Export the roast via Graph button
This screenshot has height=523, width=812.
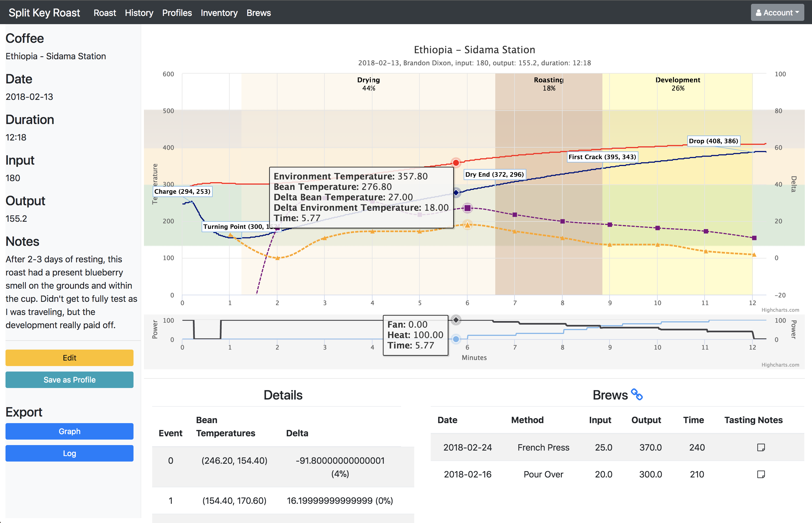(69, 431)
